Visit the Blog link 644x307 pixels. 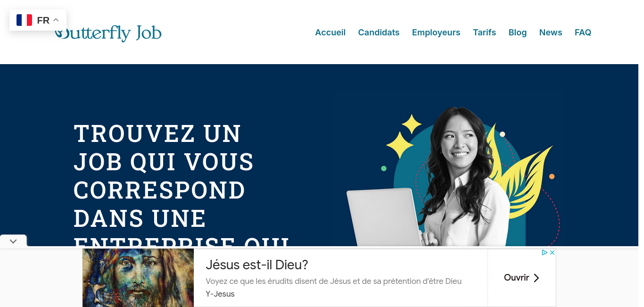point(517,33)
